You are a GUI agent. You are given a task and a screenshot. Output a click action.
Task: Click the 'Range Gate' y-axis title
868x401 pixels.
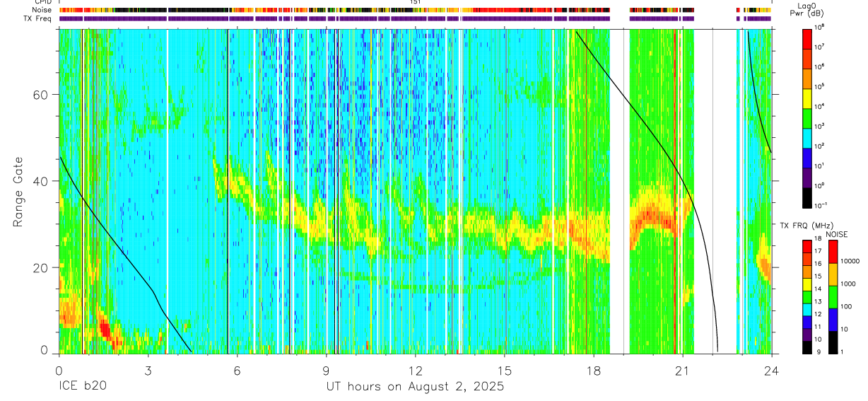point(19,192)
